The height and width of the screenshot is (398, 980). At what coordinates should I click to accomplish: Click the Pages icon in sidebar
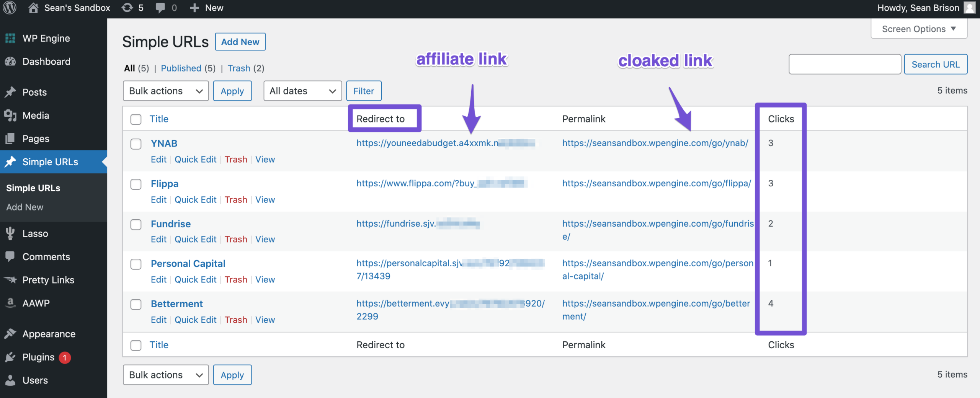click(10, 138)
